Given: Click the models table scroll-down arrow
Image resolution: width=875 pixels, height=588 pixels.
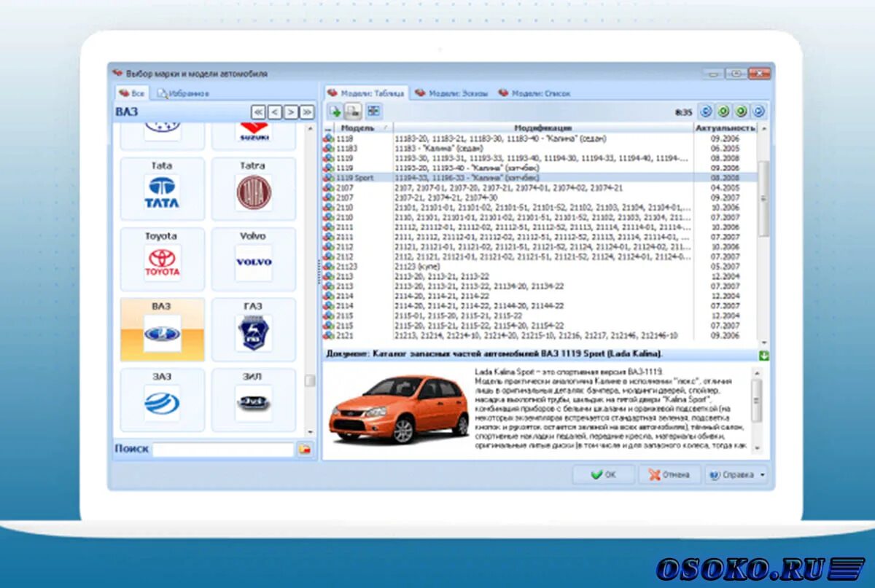Looking at the screenshot, I should [763, 343].
